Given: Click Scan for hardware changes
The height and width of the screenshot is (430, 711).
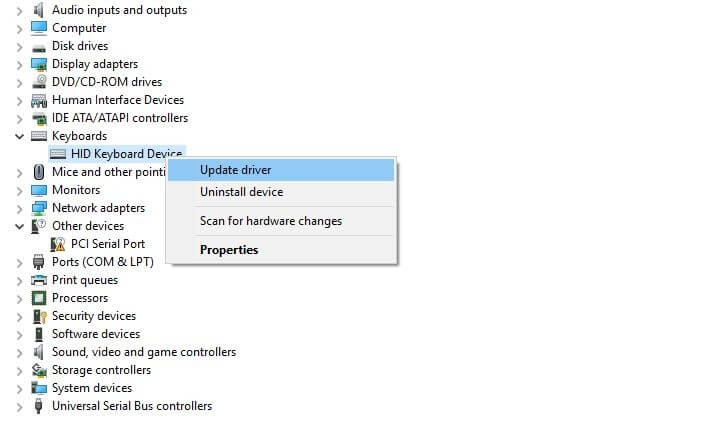Looking at the screenshot, I should point(270,221).
